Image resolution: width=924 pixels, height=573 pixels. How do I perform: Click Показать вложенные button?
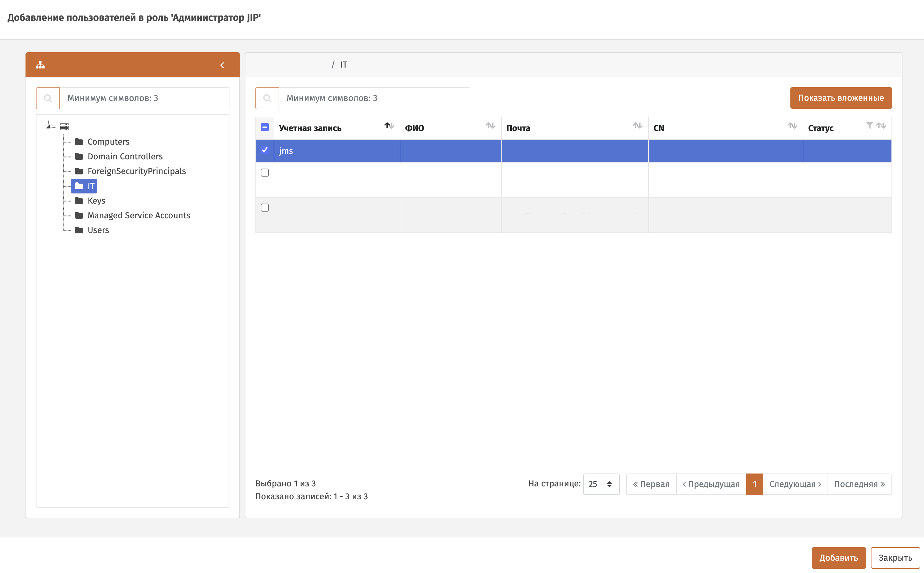coord(841,98)
